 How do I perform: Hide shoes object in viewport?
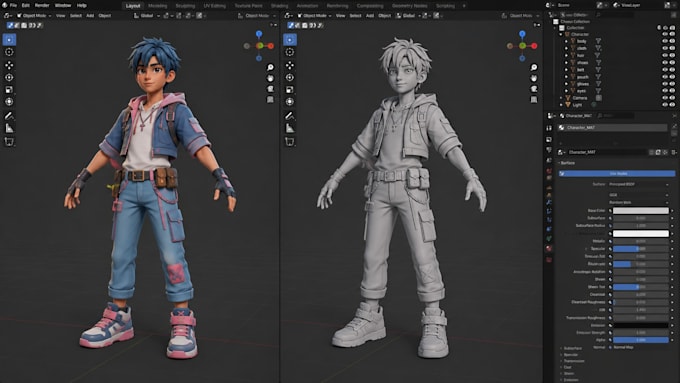coord(664,62)
